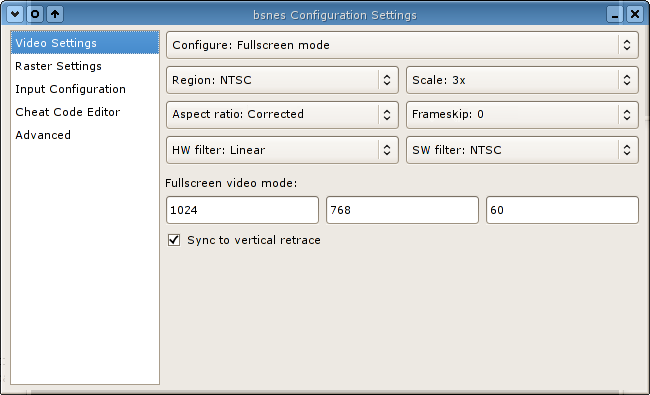Click the up-arrow shade button in title bar

tap(55, 14)
